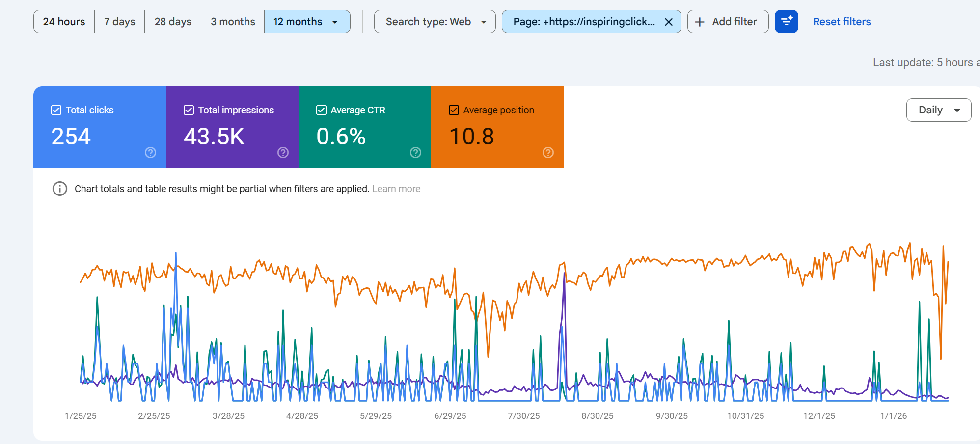Click the help icon on Total clicks card
980x444 pixels.
150,153
